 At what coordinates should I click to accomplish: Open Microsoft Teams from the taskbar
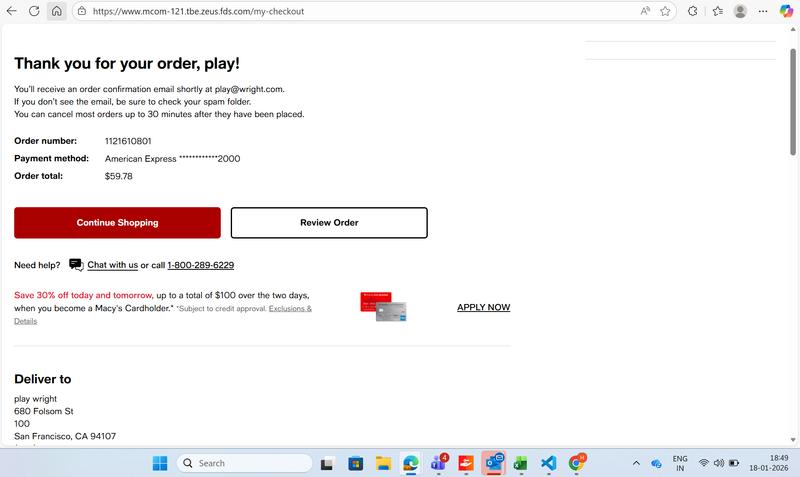[x=437, y=463]
